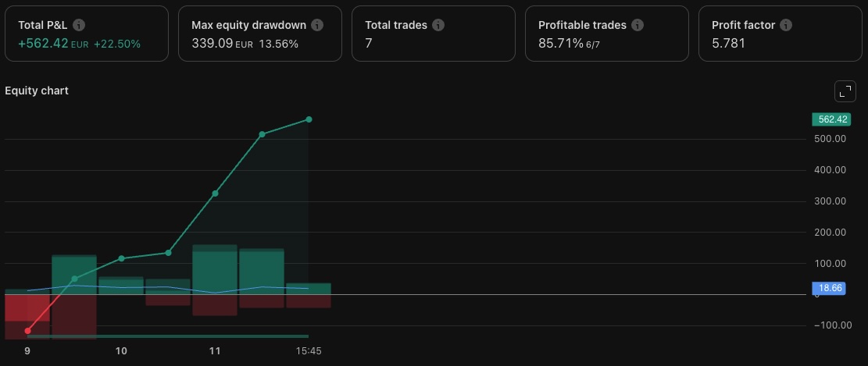Open the Max equity drawdown card
Screen dimensions: 868x366
click(x=260, y=34)
